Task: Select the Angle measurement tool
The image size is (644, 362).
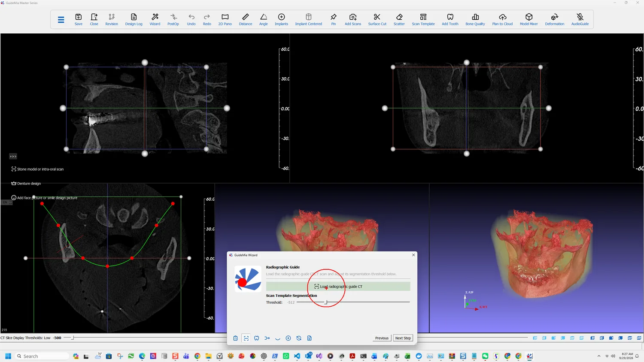Action: point(264,19)
